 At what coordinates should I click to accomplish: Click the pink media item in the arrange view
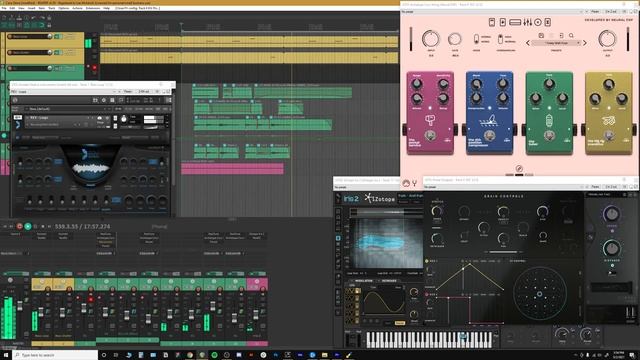[x=232, y=168]
